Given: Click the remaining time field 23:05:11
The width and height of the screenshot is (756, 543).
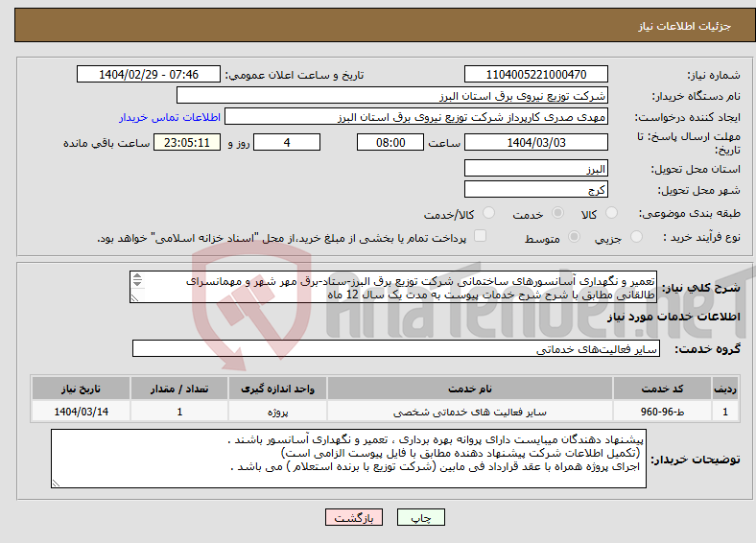Looking at the screenshot, I should 187,142.
